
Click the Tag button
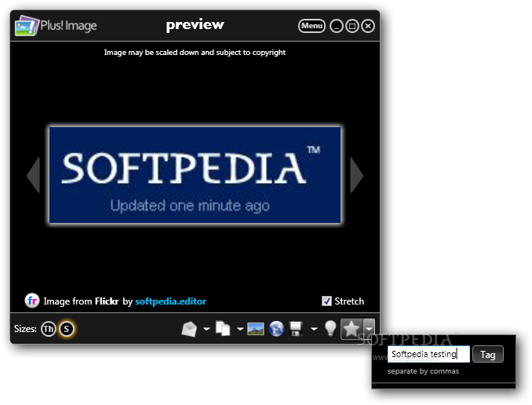(488, 355)
